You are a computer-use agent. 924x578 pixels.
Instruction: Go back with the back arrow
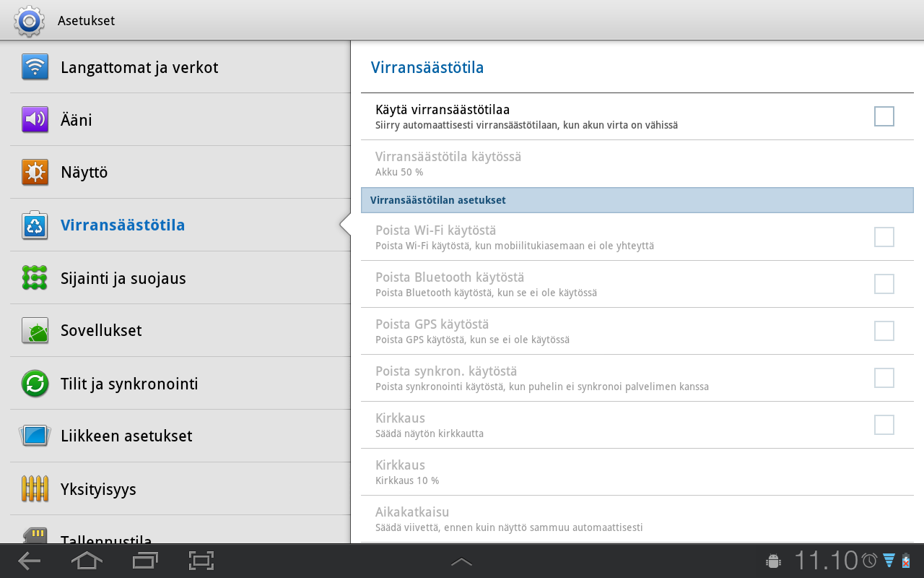coord(29,561)
